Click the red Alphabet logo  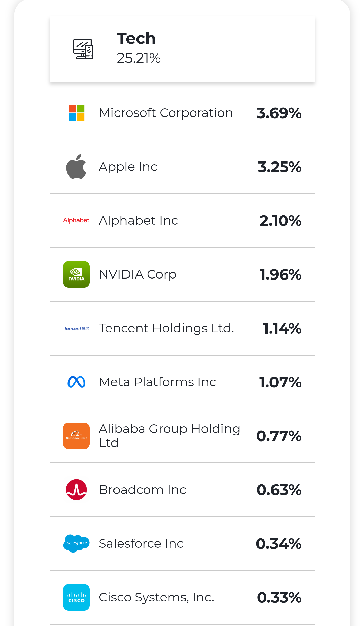click(x=76, y=220)
